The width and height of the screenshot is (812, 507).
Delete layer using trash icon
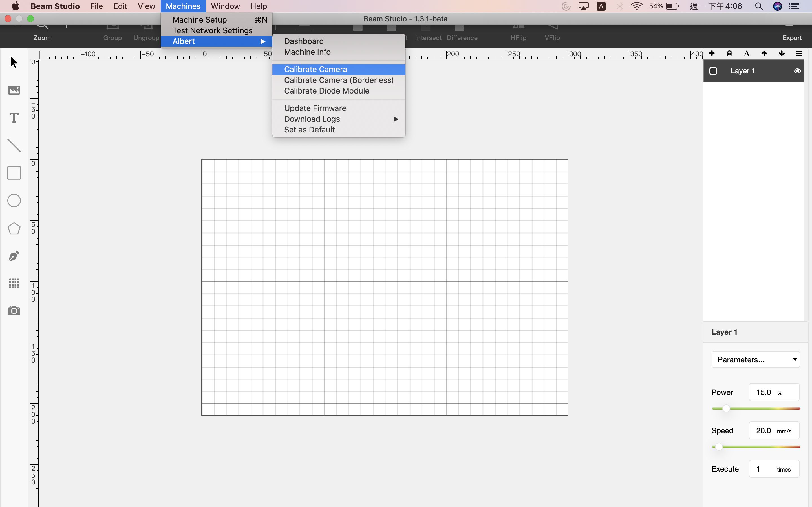click(729, 54)
